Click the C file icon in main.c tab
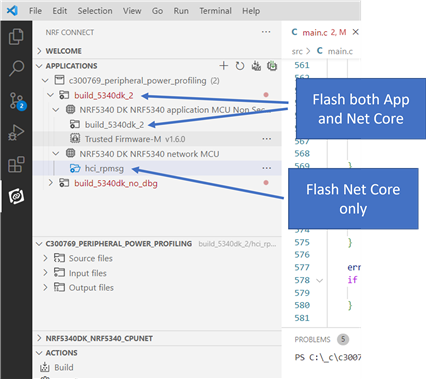Screen dimensions: 426x379 [x=294, y=32]
